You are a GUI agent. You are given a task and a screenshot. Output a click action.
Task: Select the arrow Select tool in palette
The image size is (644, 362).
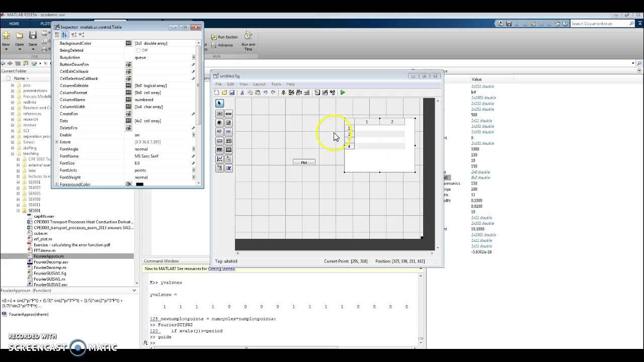(x=219, y=104)
